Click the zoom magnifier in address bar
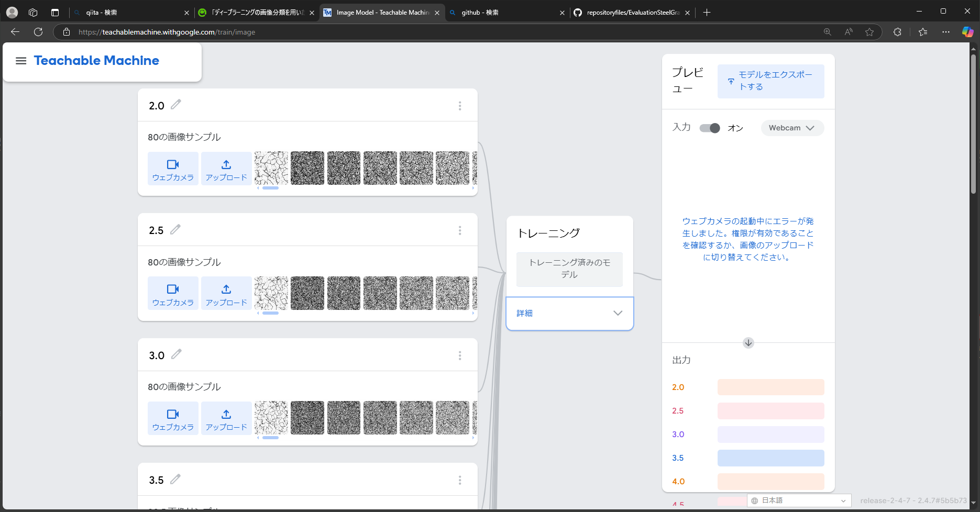Image resolution: width=980 pixels, height=512 pixels. [x=828, y=32]
